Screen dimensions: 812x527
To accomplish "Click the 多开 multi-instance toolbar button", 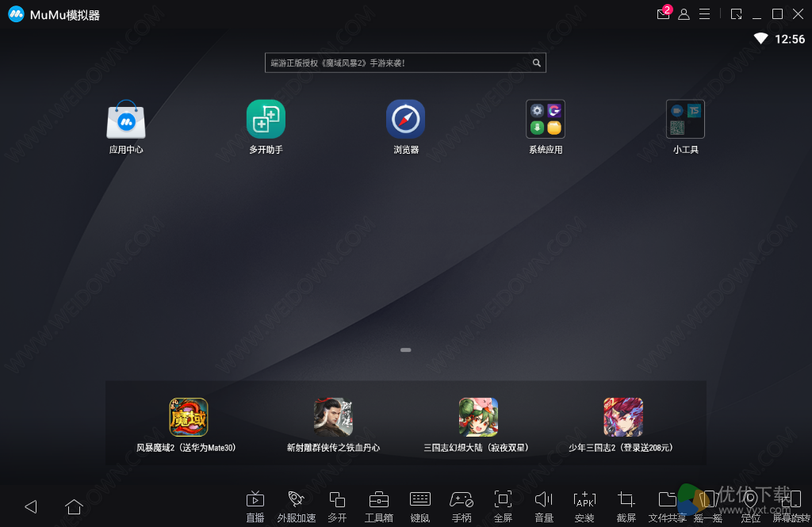I will pyautogui.click(x=337, y=507).
